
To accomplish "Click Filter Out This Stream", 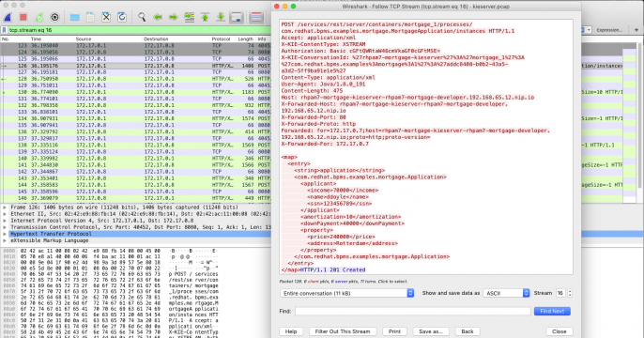I will [343, 331].
